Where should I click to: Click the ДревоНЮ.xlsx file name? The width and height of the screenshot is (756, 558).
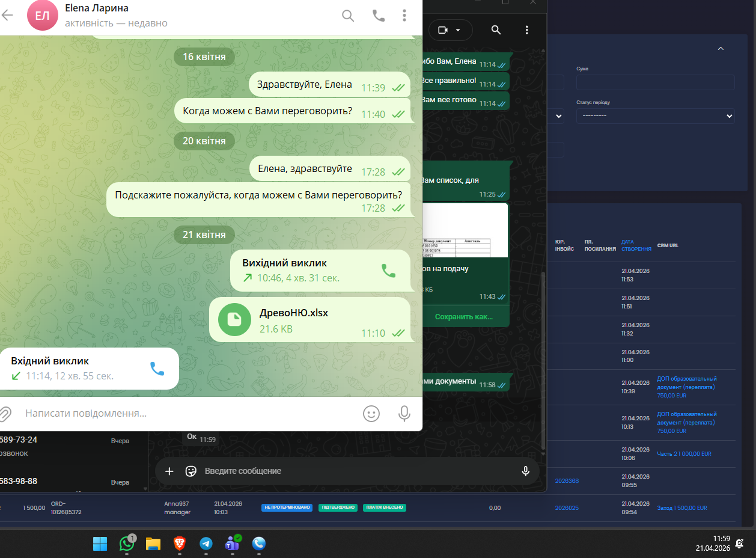[294, 313]
